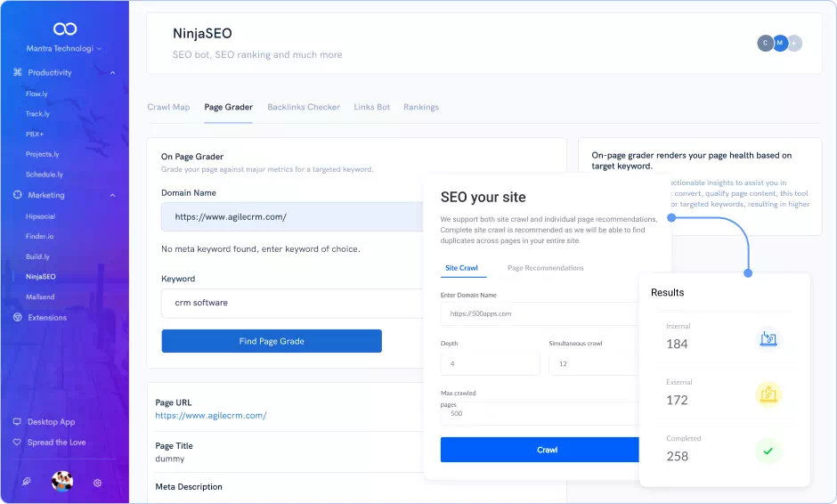Select the Page Recommendations tab

(x=546, y=268)
